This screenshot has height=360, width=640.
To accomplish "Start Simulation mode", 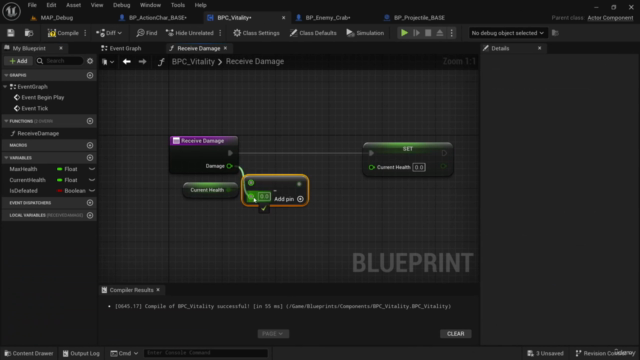I will [x=365, y=33].
